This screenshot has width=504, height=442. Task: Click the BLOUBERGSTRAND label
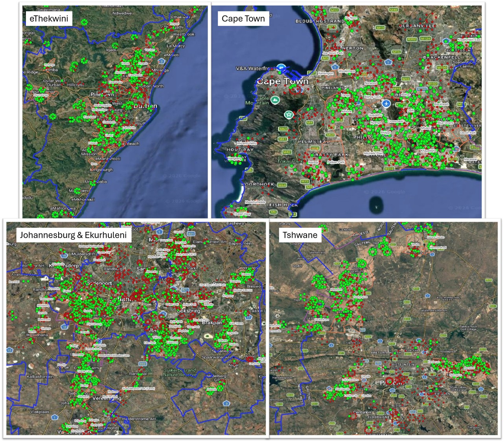point(320,21)
